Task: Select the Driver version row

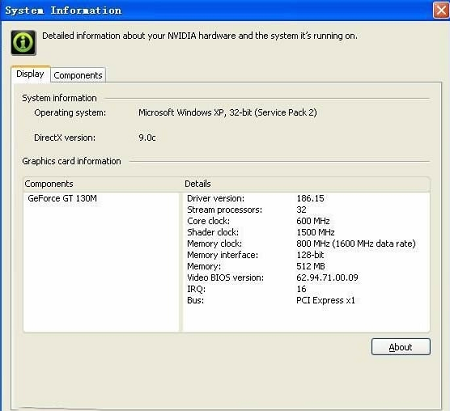Action: pyautogui.click(x=306, y=199)
